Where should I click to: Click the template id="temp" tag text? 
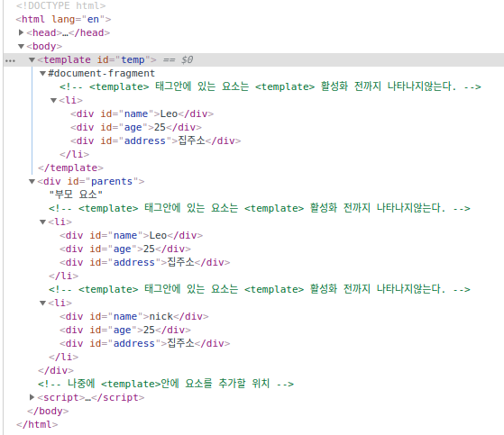(x=96, y=59)
